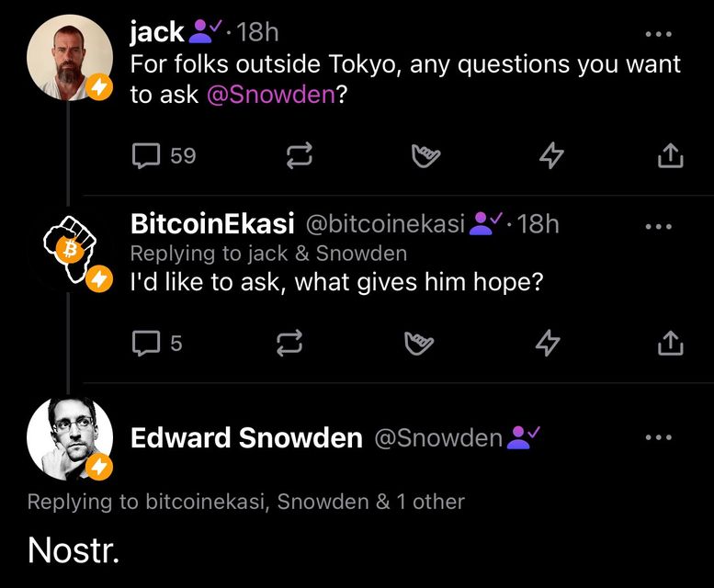View Edward Snowden's profile name

pos(246,438)
